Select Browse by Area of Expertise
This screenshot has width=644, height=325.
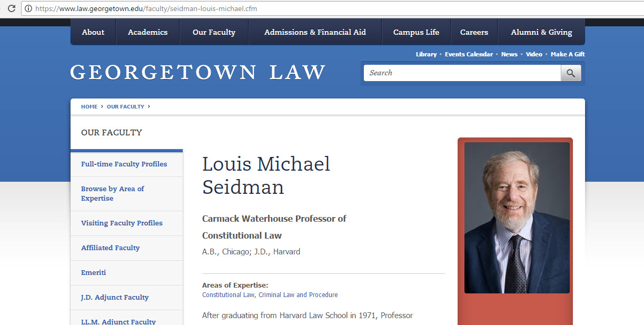tap(112, 193)
